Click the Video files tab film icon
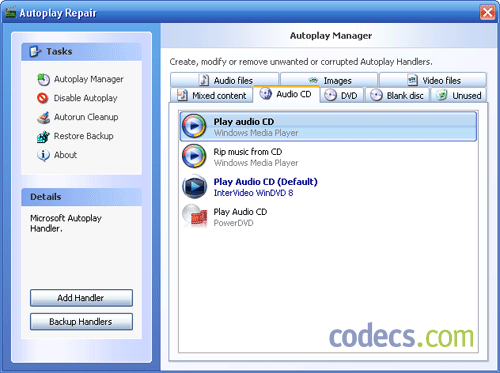The width and height of the screenshot is (500, 373). [412, 80]
